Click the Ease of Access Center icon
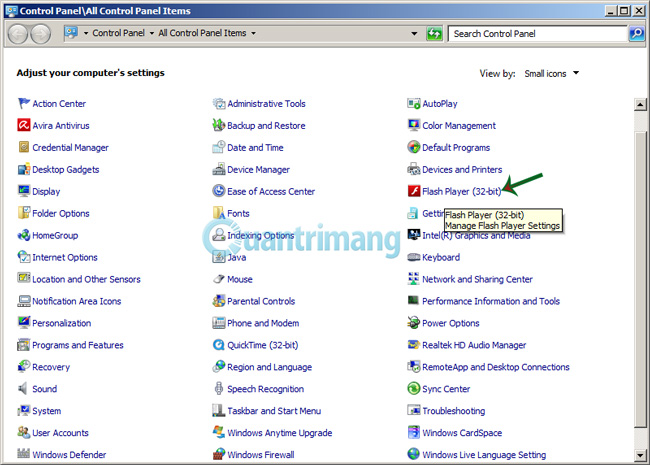 (x=218, y=191)
